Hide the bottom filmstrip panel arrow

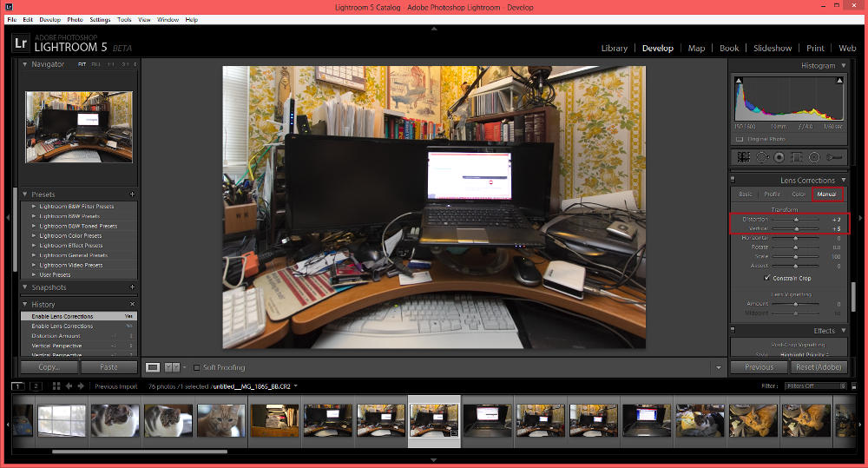tap(433, 460)
